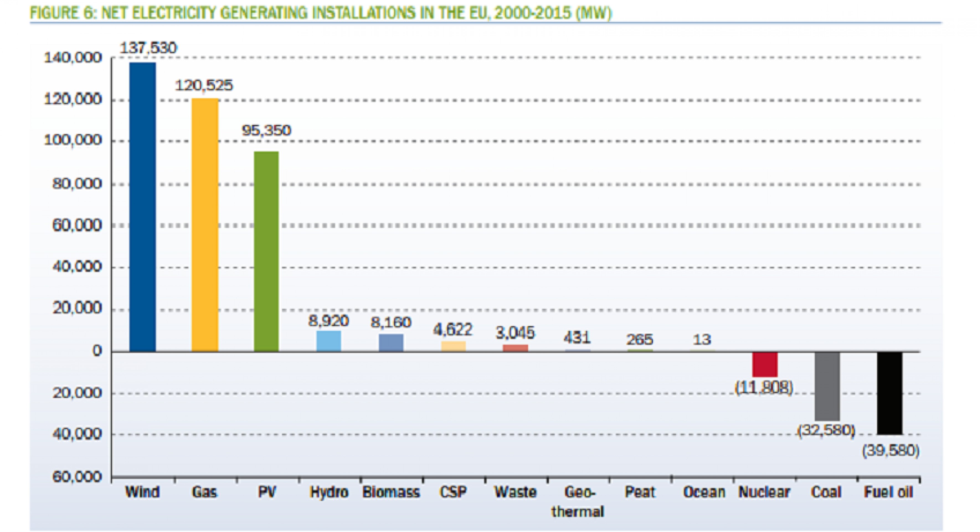Click the green PV bar
This screenshot has width=980, height=532.
pos(266,251)
